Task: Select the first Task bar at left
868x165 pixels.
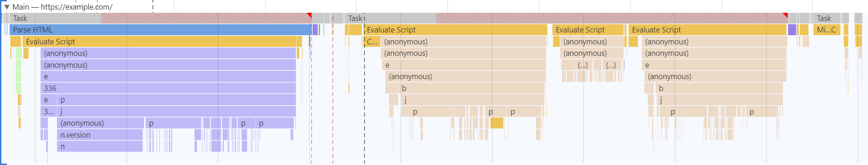Action: click(x=160, y=18)
